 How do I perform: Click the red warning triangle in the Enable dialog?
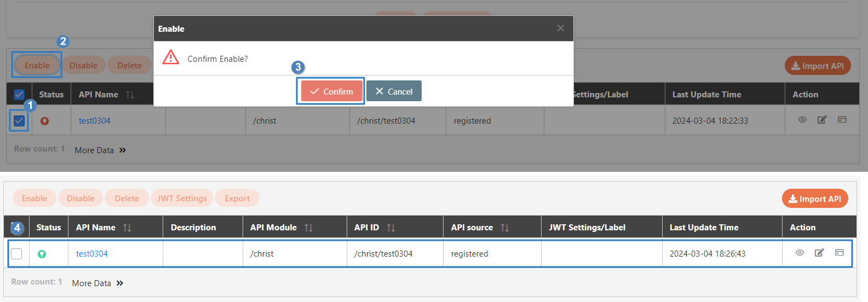point(171,57)
